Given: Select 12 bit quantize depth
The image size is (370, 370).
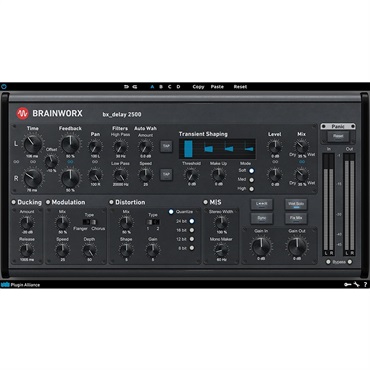Looking at the screenshot, I should 192,239.
